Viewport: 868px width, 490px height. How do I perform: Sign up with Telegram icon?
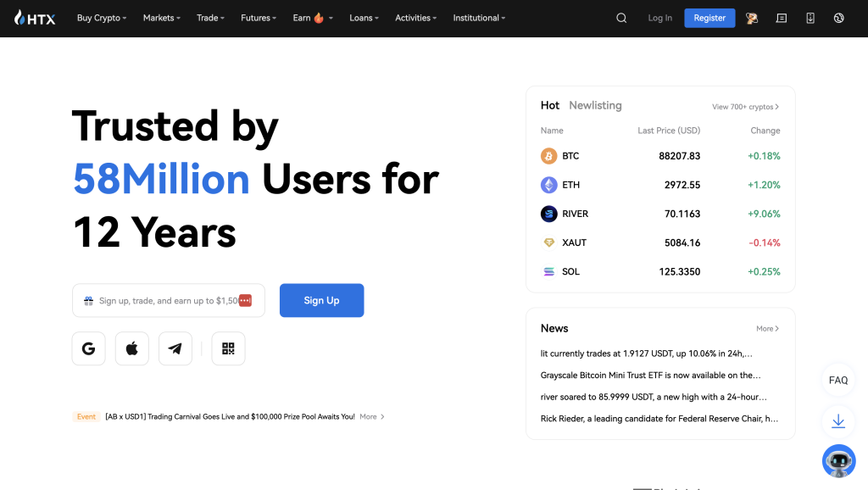coord(175,348)
